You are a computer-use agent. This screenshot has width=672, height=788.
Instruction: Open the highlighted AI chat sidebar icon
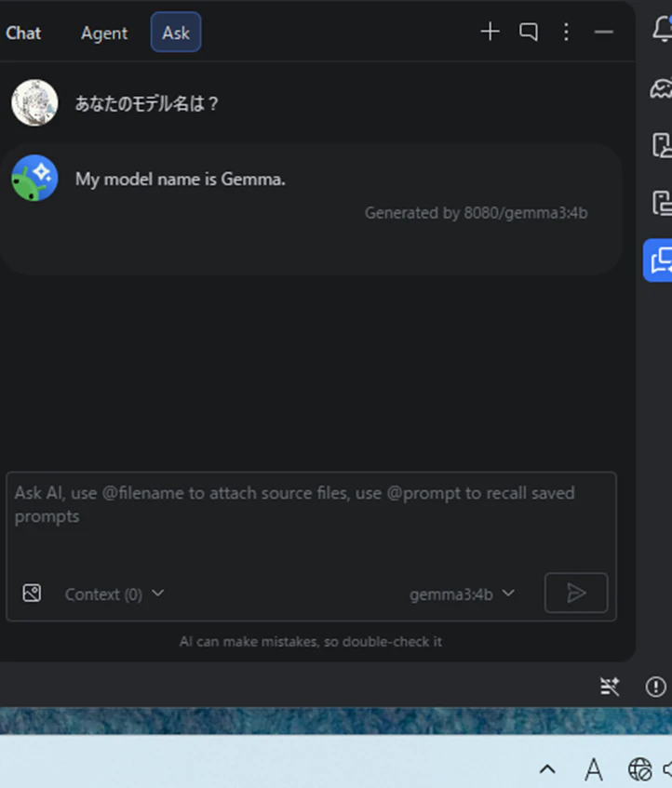coord(658,260)
